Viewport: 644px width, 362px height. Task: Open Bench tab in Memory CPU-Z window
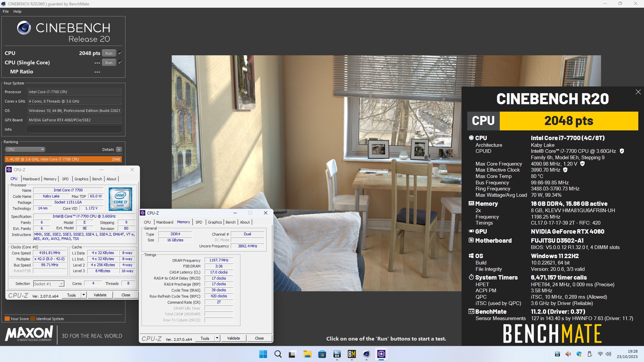pos(231,222)
